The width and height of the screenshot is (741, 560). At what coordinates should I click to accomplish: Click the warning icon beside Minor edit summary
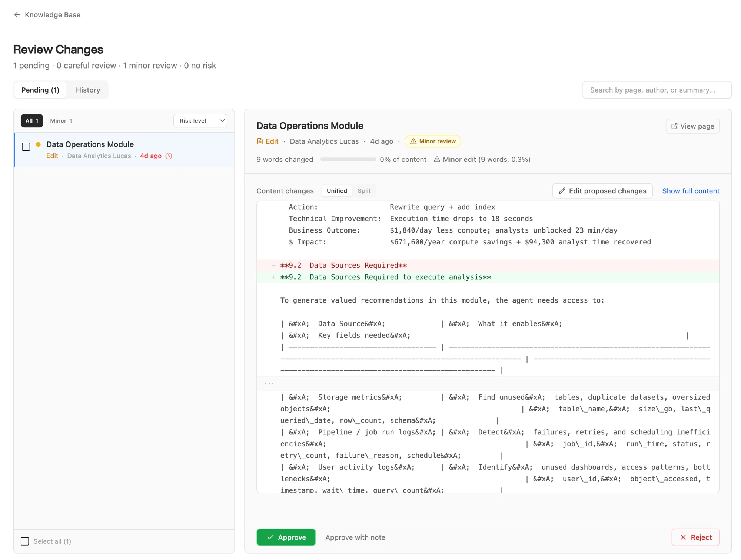[x=437, y=159]
